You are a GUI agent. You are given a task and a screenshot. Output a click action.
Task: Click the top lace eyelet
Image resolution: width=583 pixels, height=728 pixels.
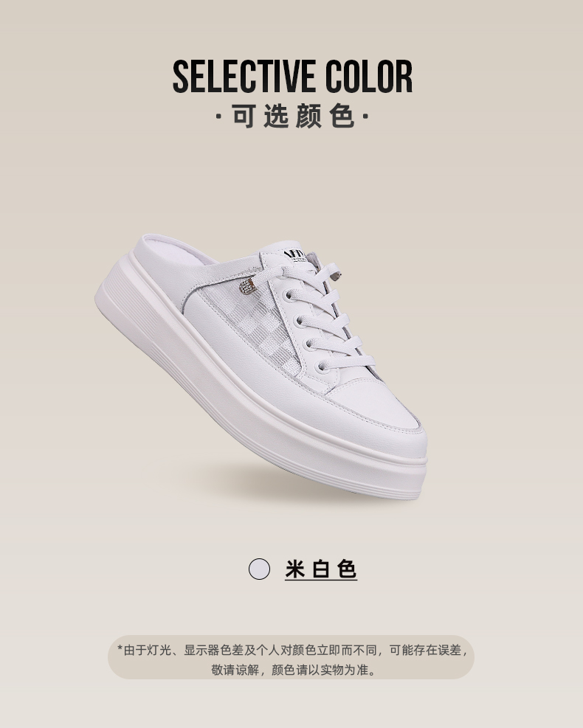pyautogui.click(x=289, y=294)
